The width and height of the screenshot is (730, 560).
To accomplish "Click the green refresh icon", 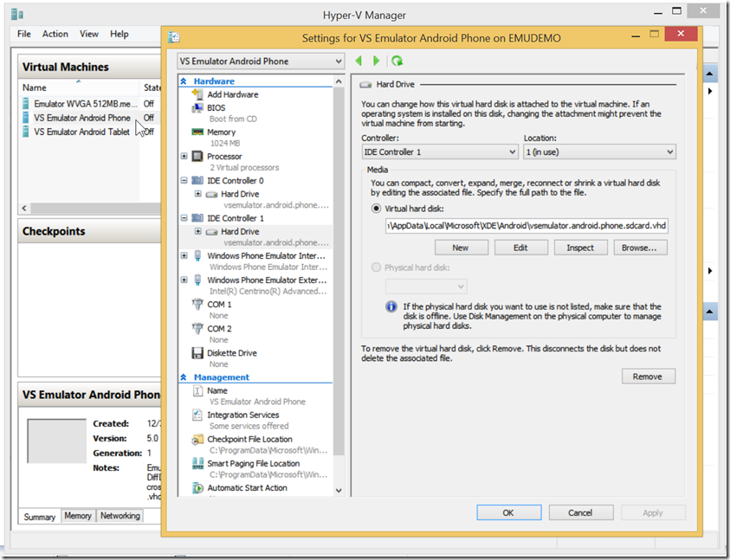I will 397,61.
